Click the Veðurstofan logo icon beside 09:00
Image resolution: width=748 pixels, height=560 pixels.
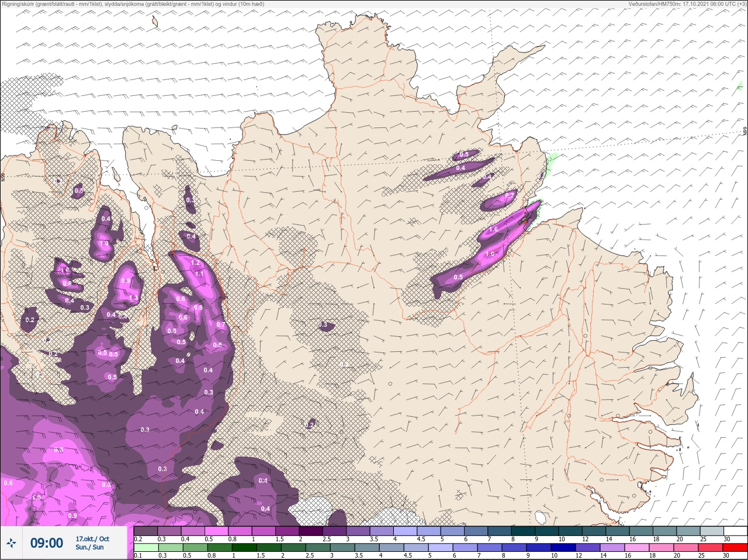click(x=12, y=543)
